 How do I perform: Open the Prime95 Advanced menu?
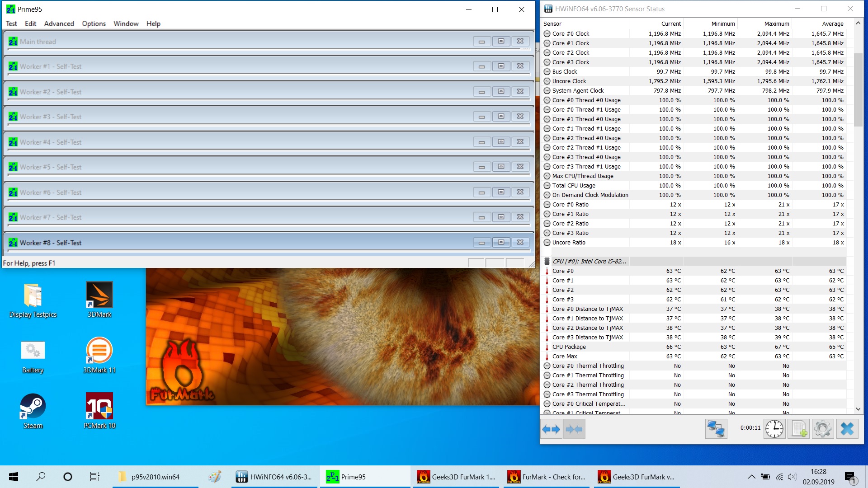59,23
